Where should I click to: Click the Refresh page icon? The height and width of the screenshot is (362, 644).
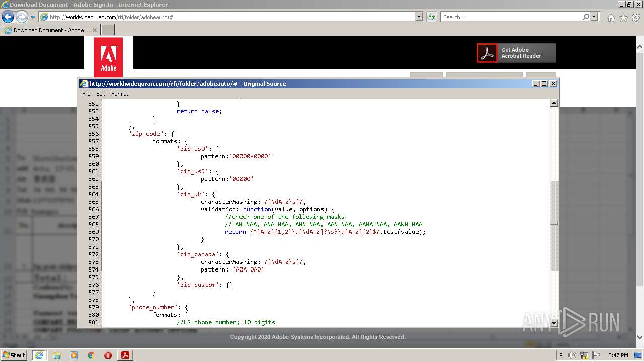(x=431, y=17)
